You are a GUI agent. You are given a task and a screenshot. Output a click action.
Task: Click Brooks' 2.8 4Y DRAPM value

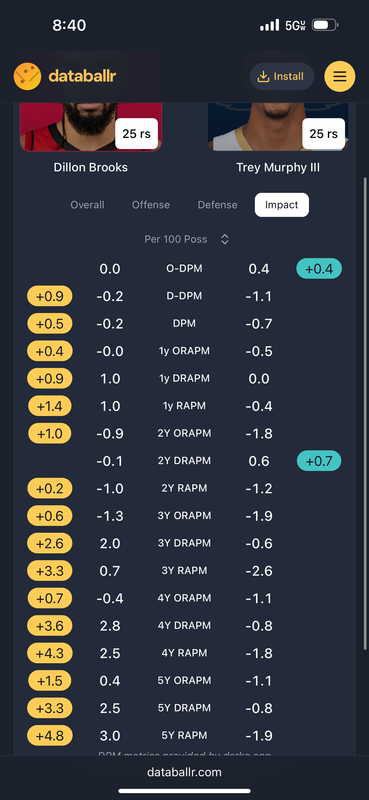point(110,626)
